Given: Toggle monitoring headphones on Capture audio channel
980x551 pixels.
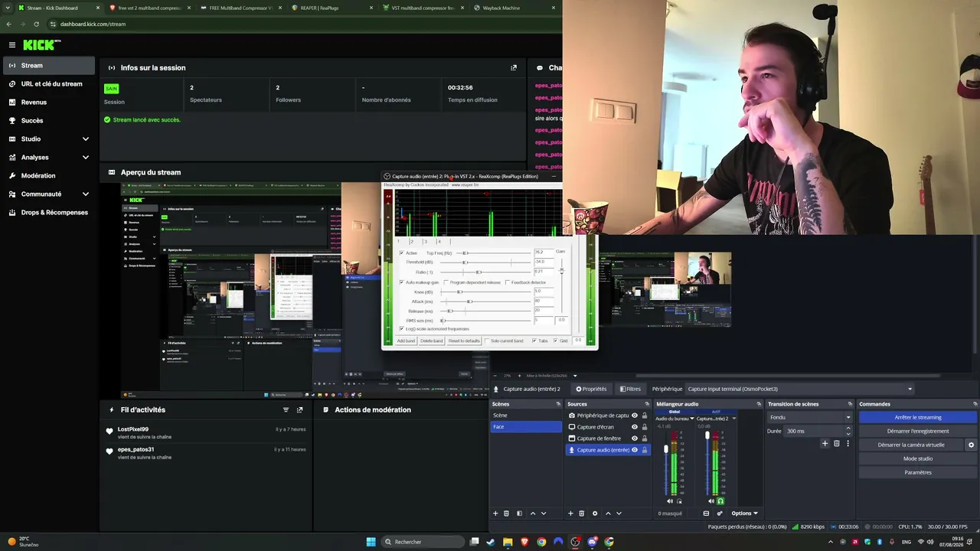Looking at the screenshot, I should (720, 501).
